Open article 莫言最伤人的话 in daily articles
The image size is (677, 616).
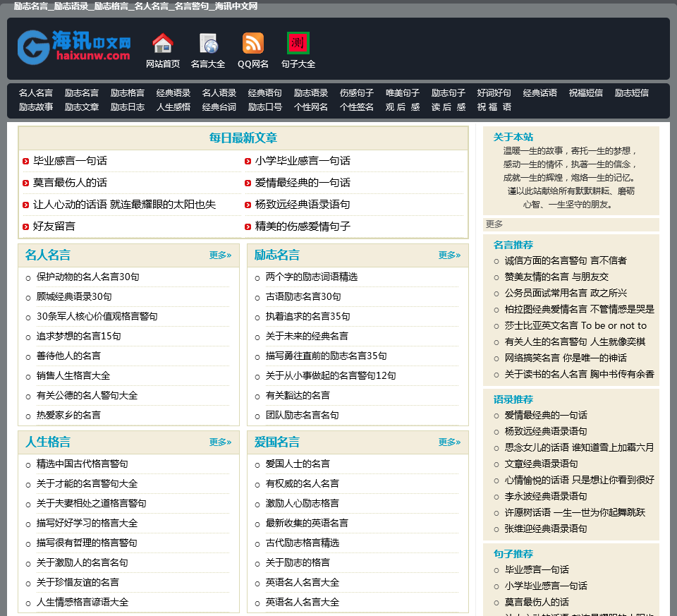pyautogui.click(x=70, y=182)
